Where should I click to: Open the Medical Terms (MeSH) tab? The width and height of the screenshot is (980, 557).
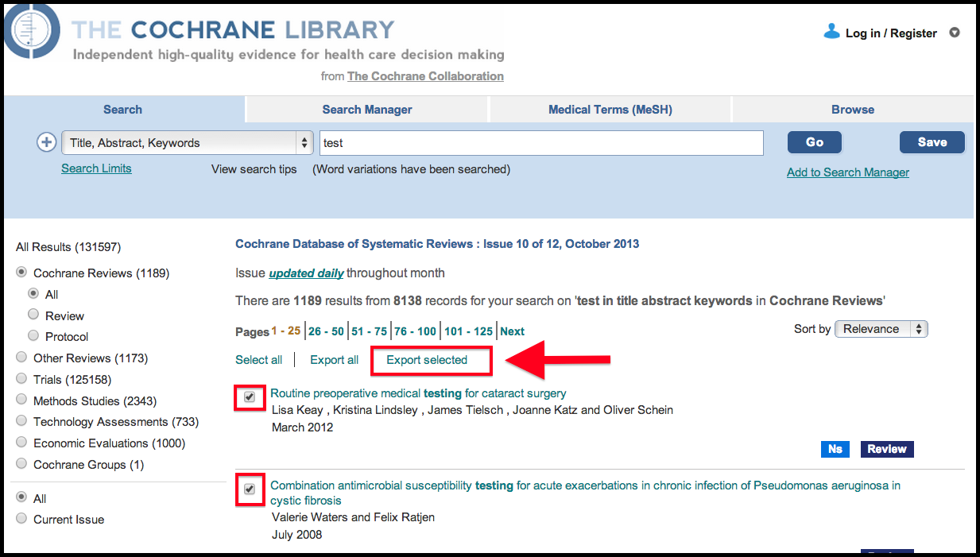pos(610,110)
